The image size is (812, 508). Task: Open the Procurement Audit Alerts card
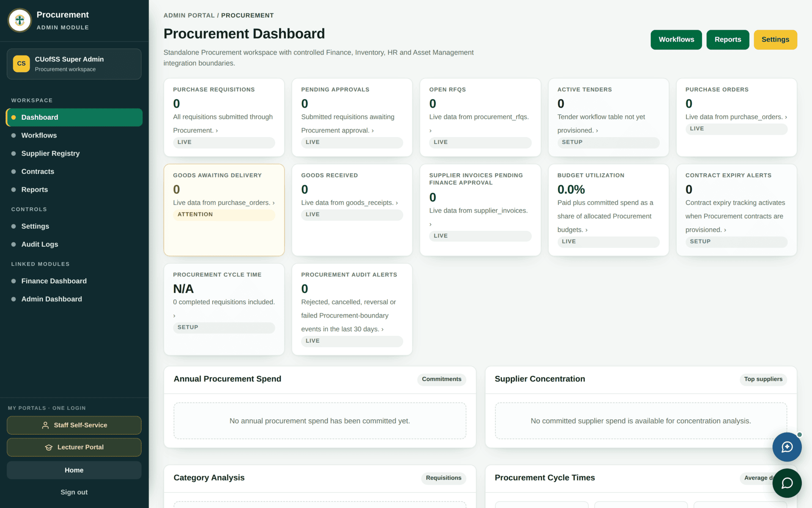click(352, 309)
